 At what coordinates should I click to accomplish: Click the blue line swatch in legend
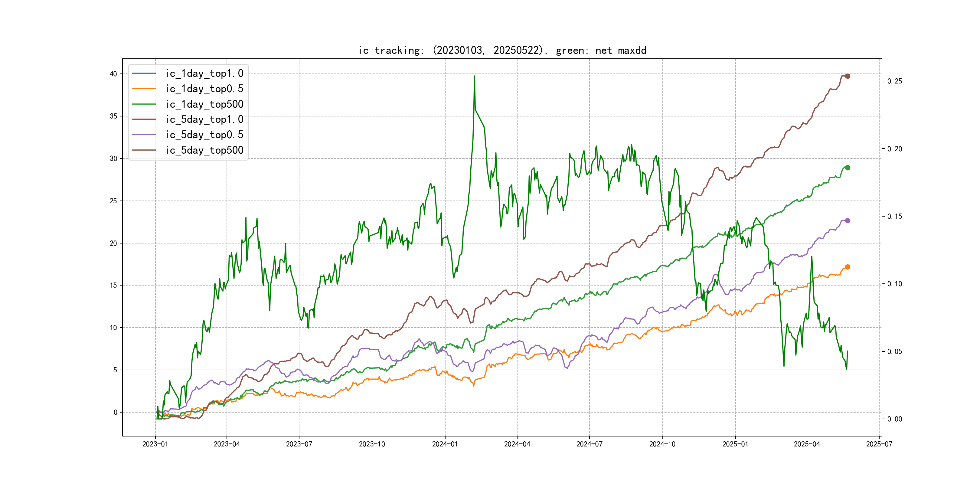pos(144,73)
